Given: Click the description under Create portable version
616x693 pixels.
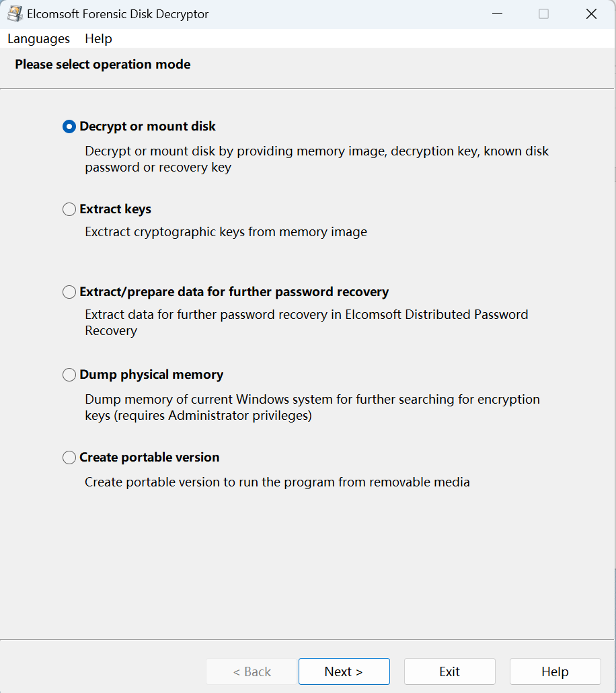Looking at the screenshot, I should (x=277, y=482).
